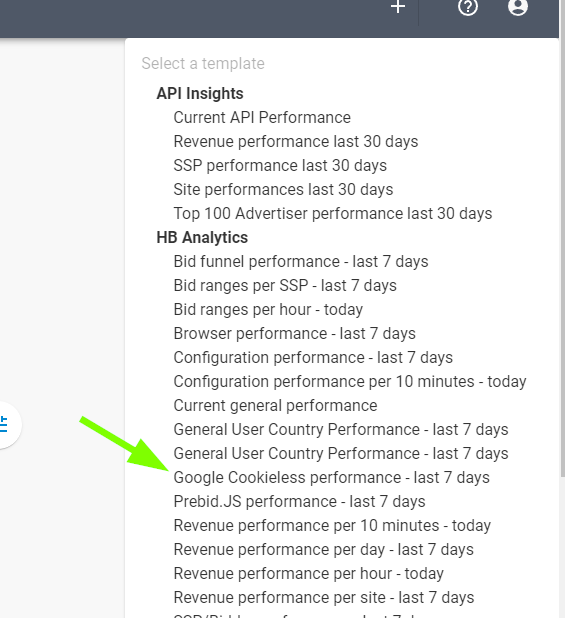Select Prebid.JS performance - last 7 days
The image size is (565, 618).
299,502
